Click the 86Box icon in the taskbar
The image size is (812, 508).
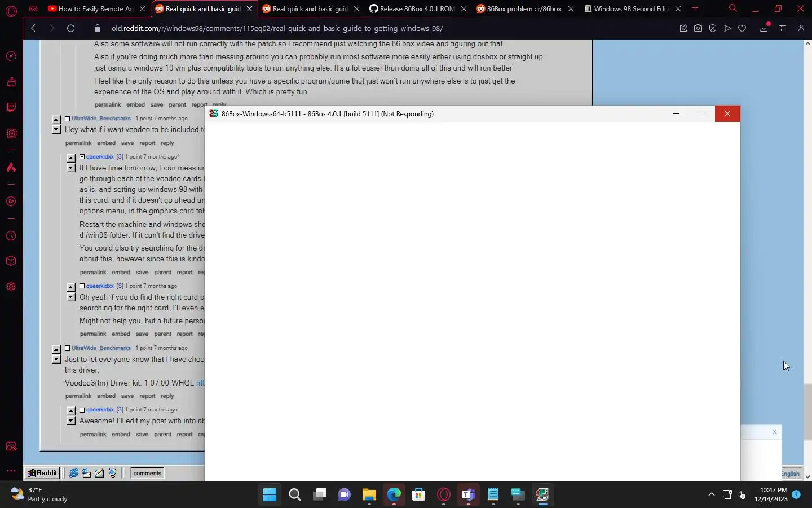543,495
